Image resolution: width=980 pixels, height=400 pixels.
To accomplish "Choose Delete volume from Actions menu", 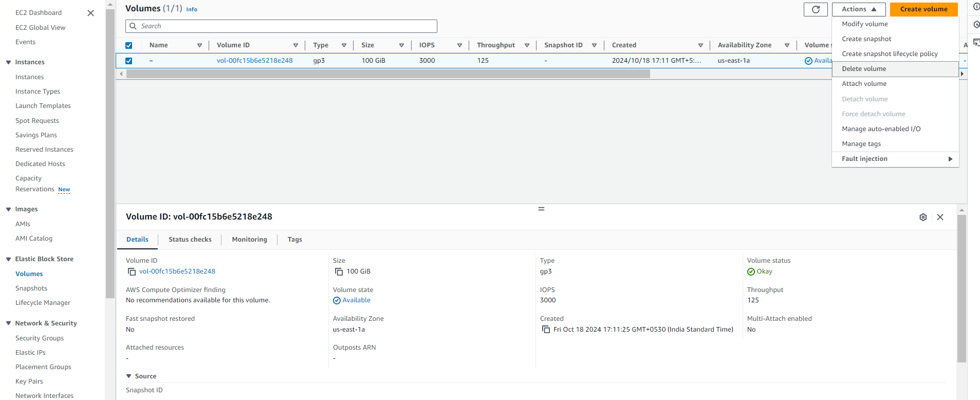I will tap(864, 69).
